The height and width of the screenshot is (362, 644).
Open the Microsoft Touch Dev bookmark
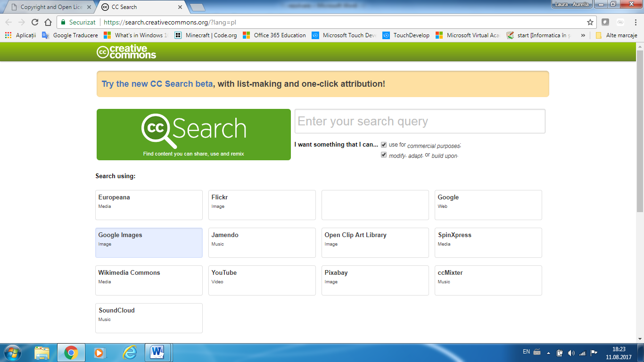pos(344,35)
